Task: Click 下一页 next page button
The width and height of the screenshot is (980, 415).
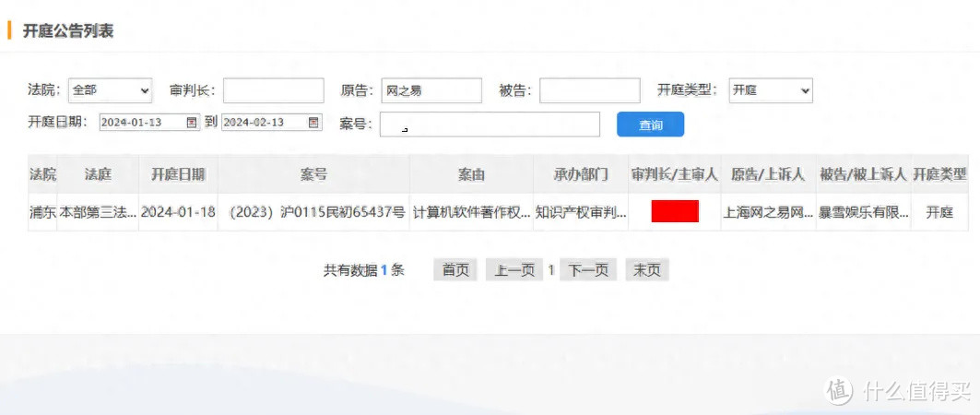Action: pyautogui.click(x=588, y=270)
